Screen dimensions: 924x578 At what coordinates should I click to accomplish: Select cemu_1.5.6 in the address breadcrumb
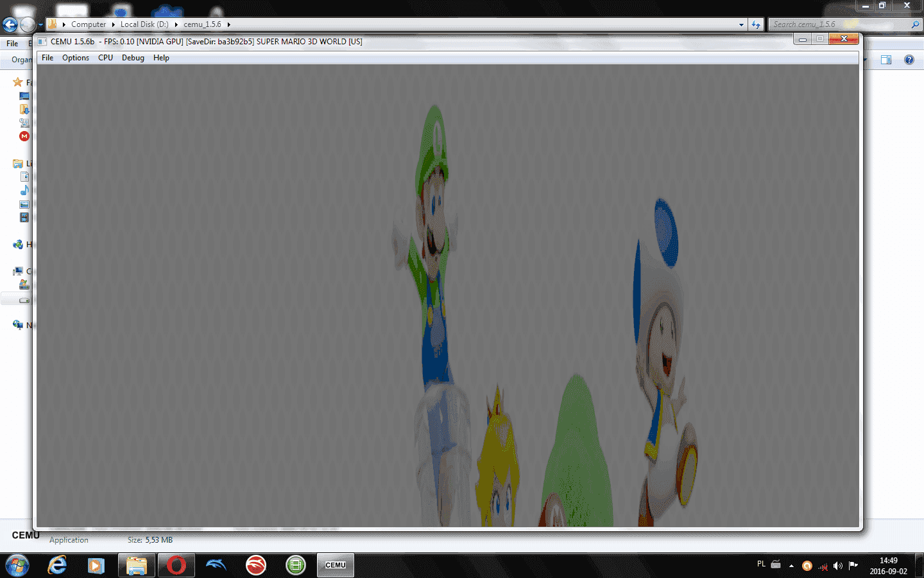coord(202,24)
